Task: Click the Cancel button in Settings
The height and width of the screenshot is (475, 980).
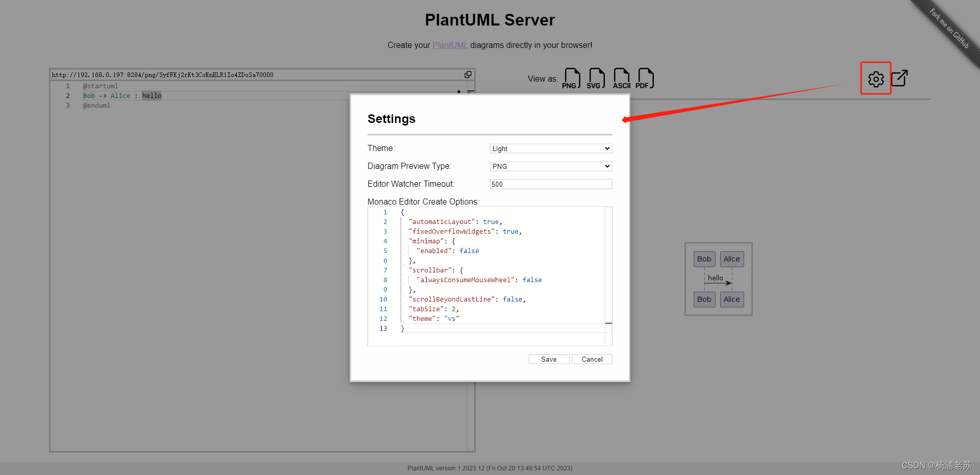Action: point(592,359)
